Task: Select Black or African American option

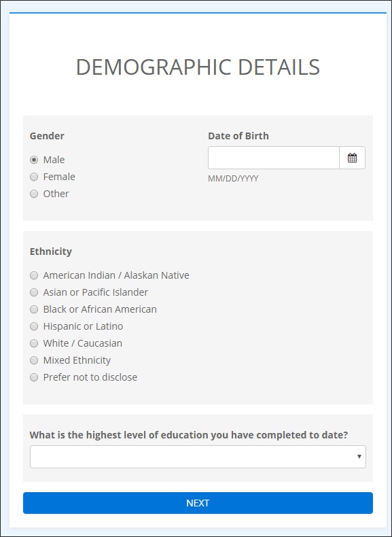Action: 34,309
